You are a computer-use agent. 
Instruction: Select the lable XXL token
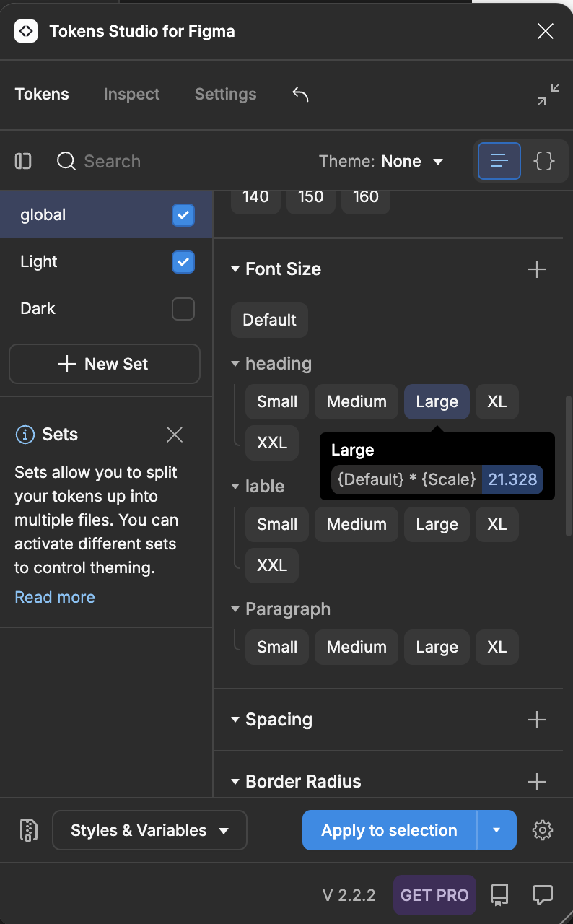click(x=272, y=565)
